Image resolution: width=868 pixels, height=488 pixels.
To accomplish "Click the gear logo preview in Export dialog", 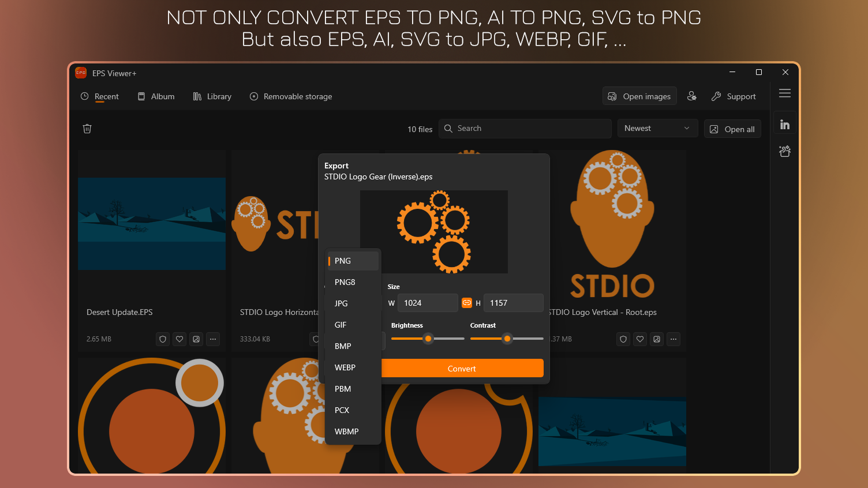I will (x=434, y=232).
